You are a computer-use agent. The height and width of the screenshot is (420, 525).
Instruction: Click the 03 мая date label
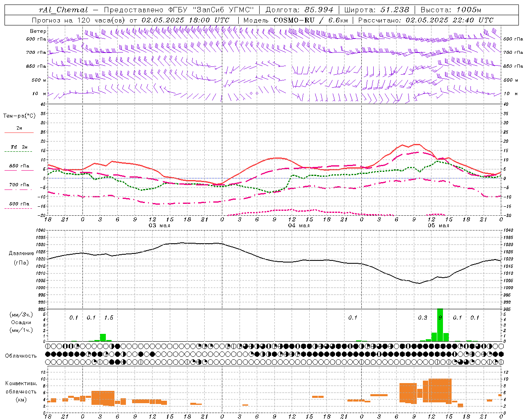(x=159, y=226)
